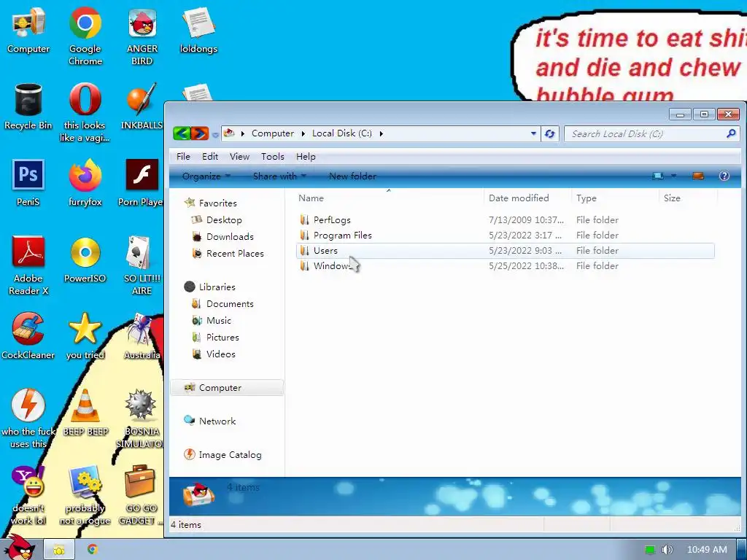
Task: Select the furryfox desktop icon
Action: [85, 183]
